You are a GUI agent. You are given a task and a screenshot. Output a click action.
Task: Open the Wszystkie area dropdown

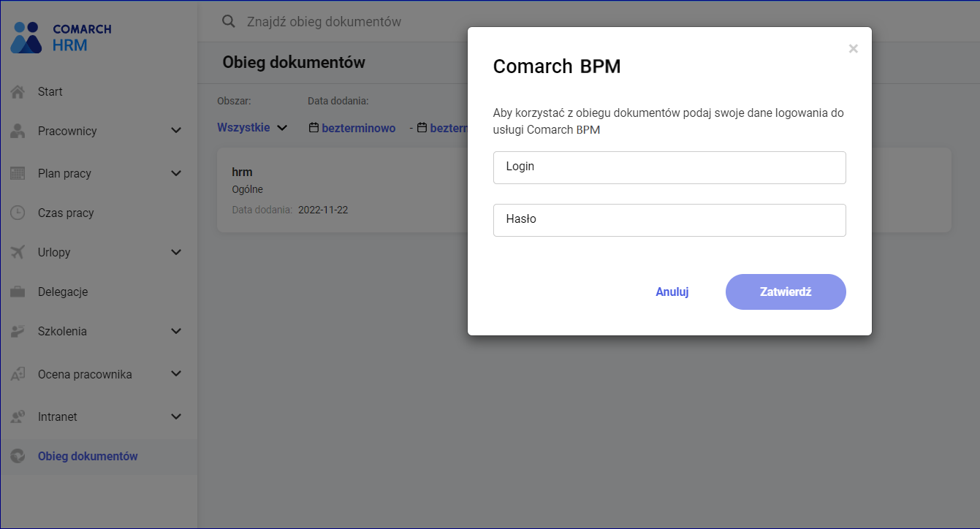click(x=252, y=128)
